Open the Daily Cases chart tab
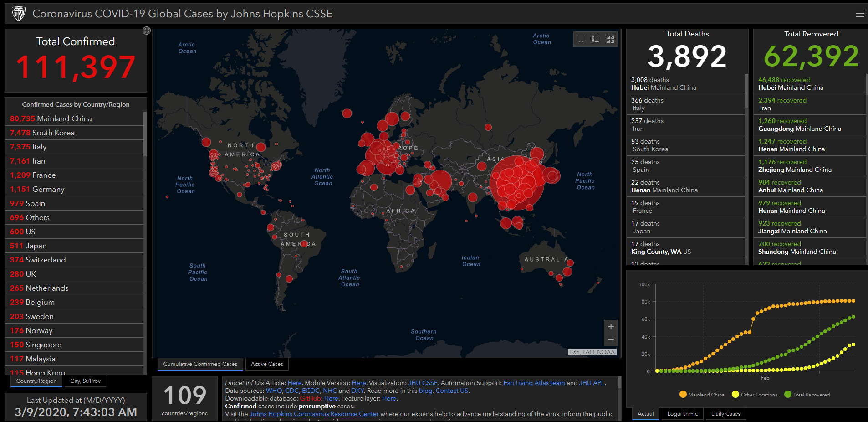The image size is (868, 422). click(x=726, y=414)
